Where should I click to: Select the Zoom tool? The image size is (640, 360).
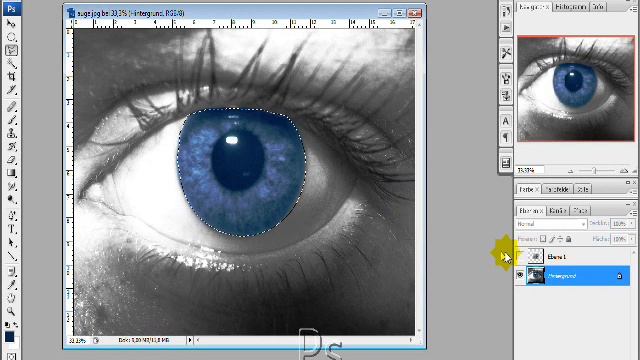coord(11,311)
